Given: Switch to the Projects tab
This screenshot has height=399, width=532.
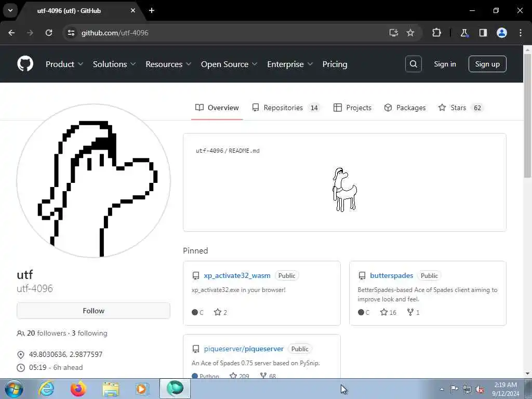Looking at the screenshot, I should click(353, 108).
